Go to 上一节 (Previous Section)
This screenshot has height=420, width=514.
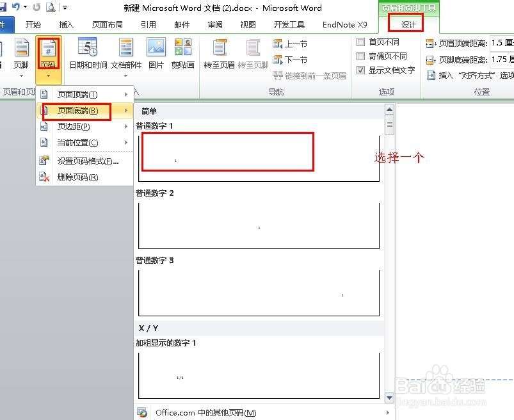click(290, 44)
